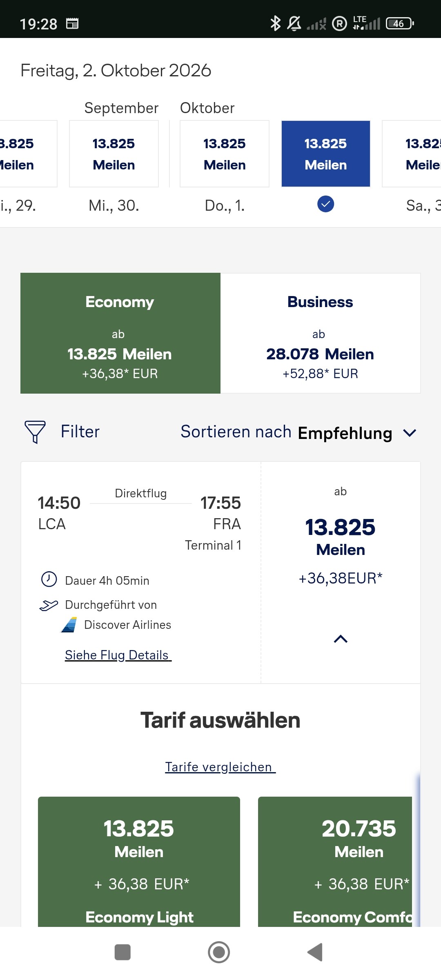Open Siehe Flug Details link
Screen dimensions: 441x980
(x=118, y=655)
